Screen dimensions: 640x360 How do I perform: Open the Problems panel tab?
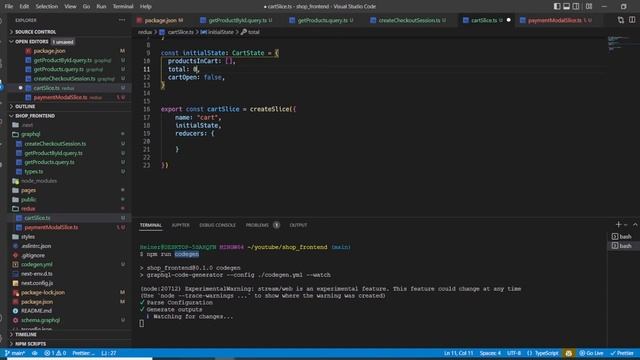(257, 225)
